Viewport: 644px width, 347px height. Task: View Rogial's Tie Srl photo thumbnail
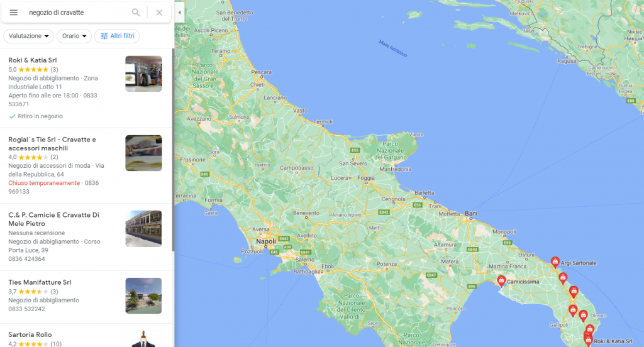point(143,153)
